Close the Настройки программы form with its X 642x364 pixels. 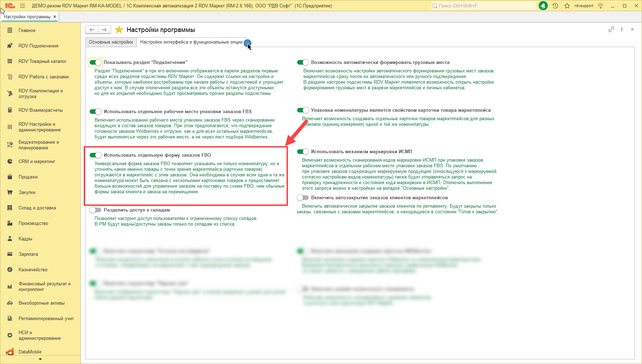coord(632,30)
